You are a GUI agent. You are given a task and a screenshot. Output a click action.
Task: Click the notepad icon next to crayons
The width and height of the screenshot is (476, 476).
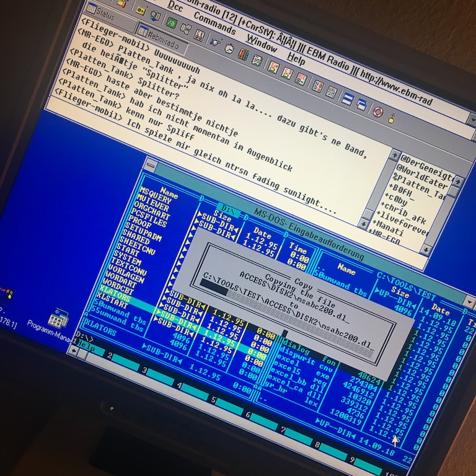(257, 61)
